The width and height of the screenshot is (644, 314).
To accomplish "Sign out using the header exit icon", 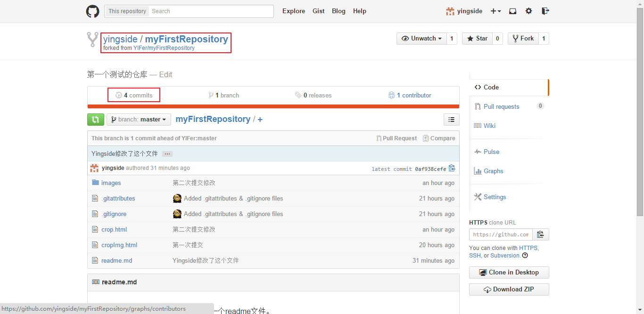I will (x=545, y=11).
